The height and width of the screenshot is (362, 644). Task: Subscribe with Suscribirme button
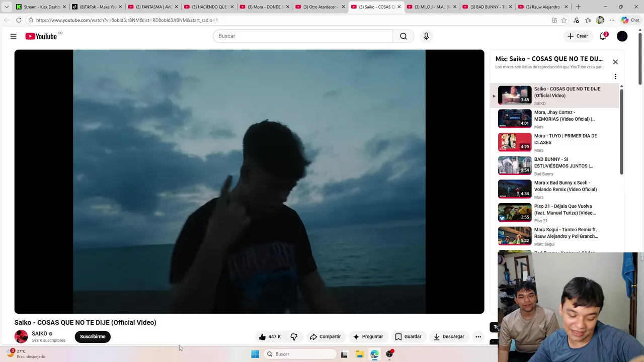point(93,337)
